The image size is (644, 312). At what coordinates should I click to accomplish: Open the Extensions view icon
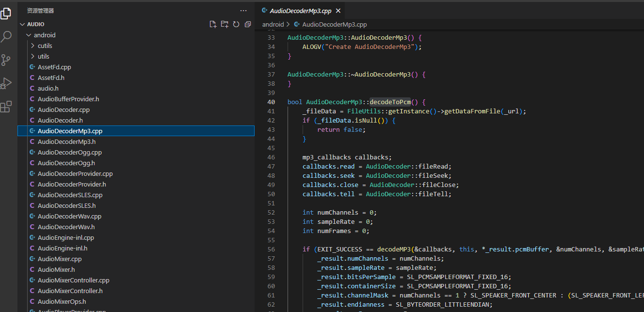(6, 107)
